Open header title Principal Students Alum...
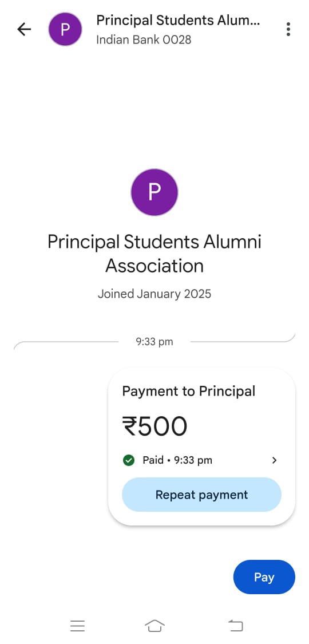Image resolution: width=309 pixels, height=644 pixels. pyautogui.click(x=178, y=20)
